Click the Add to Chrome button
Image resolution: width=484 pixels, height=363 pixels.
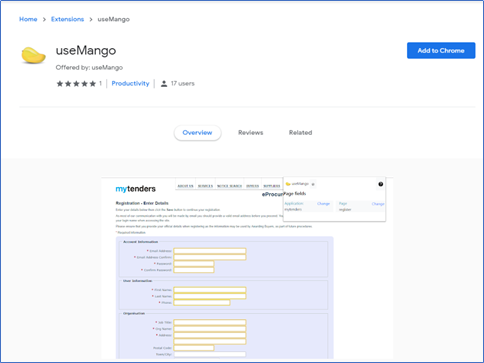pos(441,50)
